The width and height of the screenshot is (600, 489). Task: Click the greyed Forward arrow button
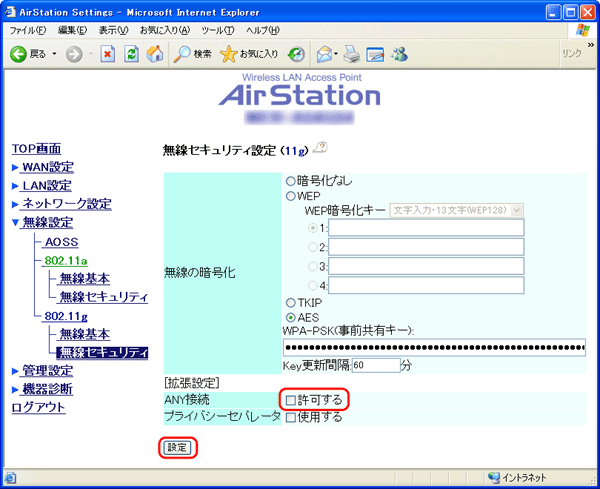pos(73,54)
